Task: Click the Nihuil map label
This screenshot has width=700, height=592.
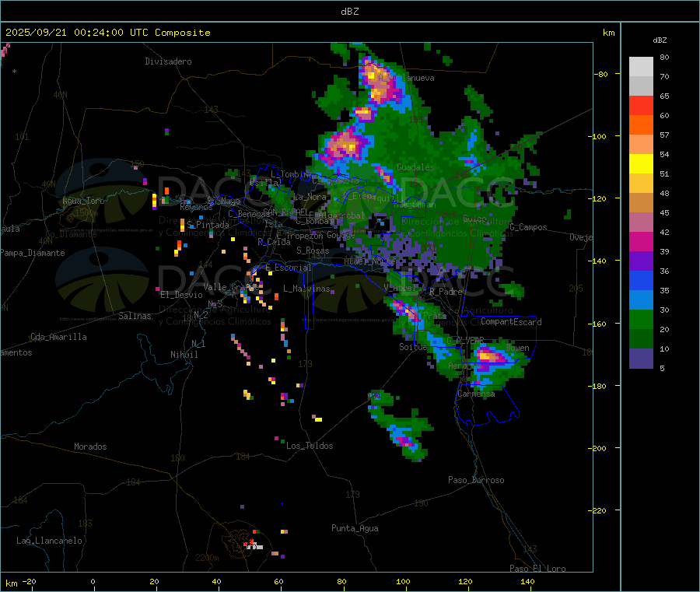Action: (184, 355)
